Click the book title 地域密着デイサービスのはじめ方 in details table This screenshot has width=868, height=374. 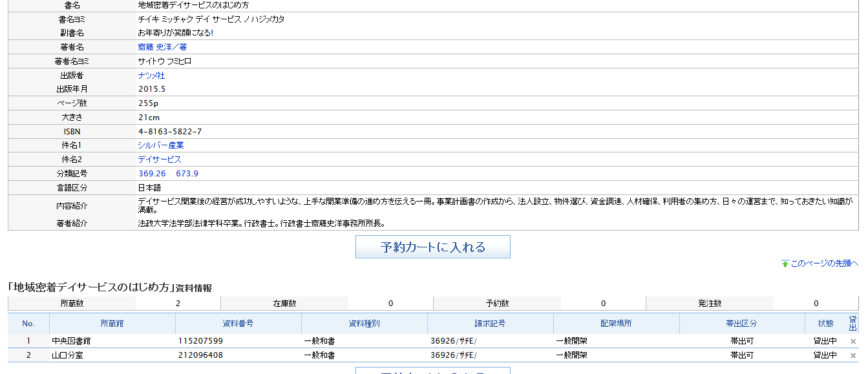point(194,5)
